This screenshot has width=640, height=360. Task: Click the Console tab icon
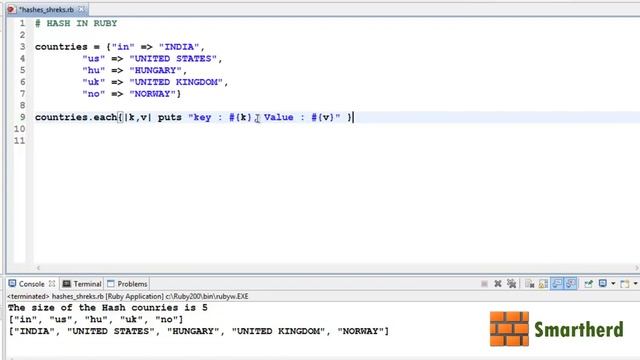(12, 283)
